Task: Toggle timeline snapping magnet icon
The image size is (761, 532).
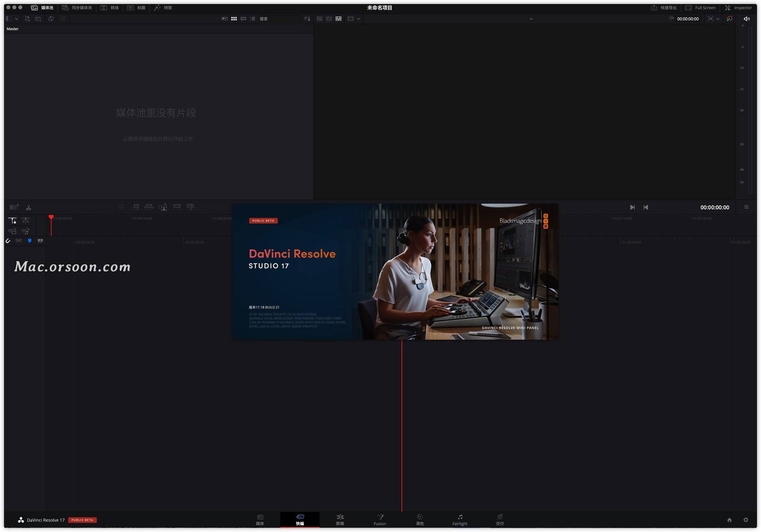Action: pos(8,241)
